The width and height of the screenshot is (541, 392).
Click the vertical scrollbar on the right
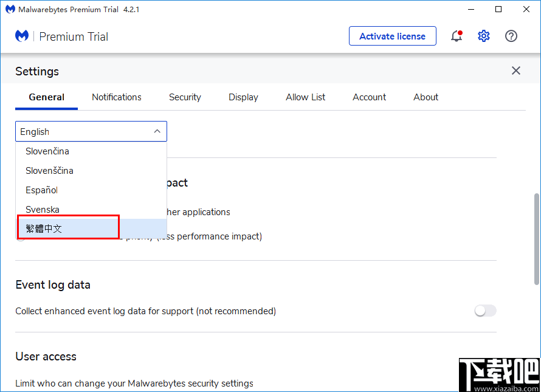coord(536,225)
